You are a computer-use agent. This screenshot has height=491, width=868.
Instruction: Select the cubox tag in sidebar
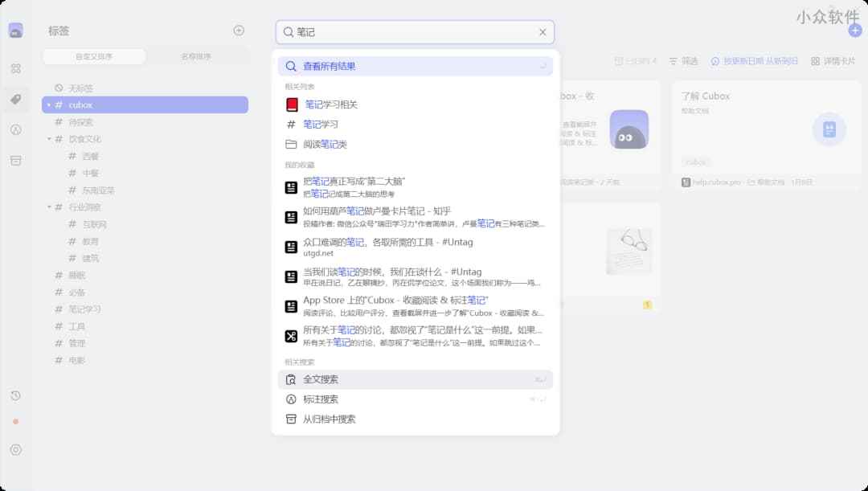click(145, 105)
